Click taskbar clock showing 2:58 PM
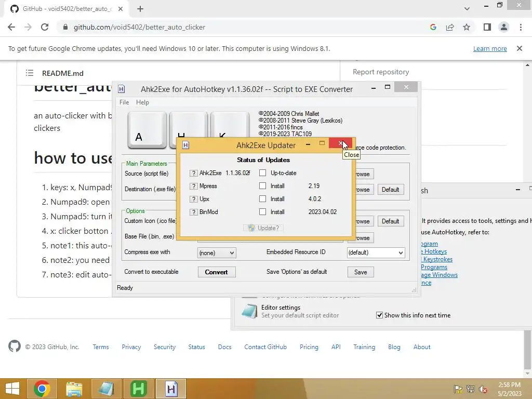Screen dimensions: 532x399 509,389
